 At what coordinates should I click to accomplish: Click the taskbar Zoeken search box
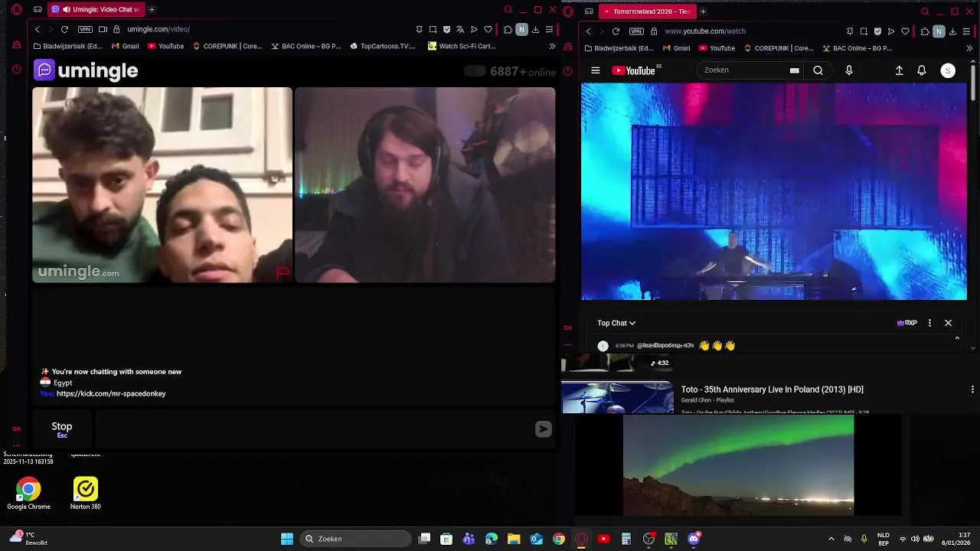pyautogui.click(x=356, y=539)
